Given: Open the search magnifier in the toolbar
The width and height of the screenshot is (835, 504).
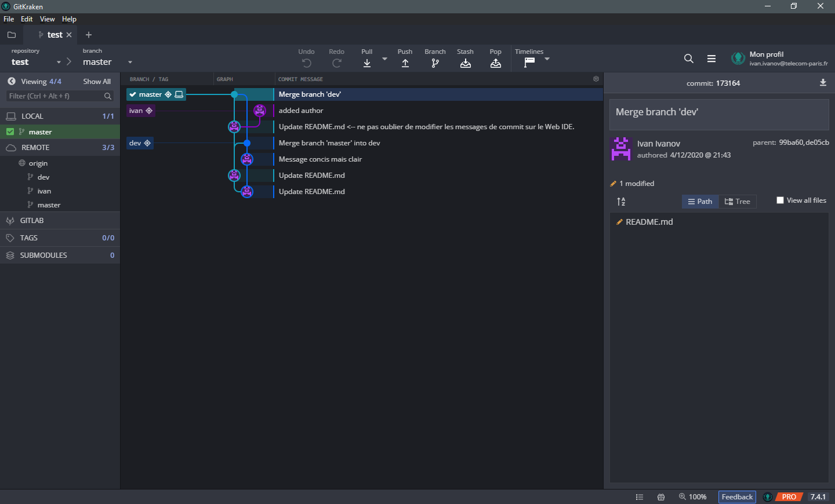Looking at the screenshot, I should click(x=689, y=59).
